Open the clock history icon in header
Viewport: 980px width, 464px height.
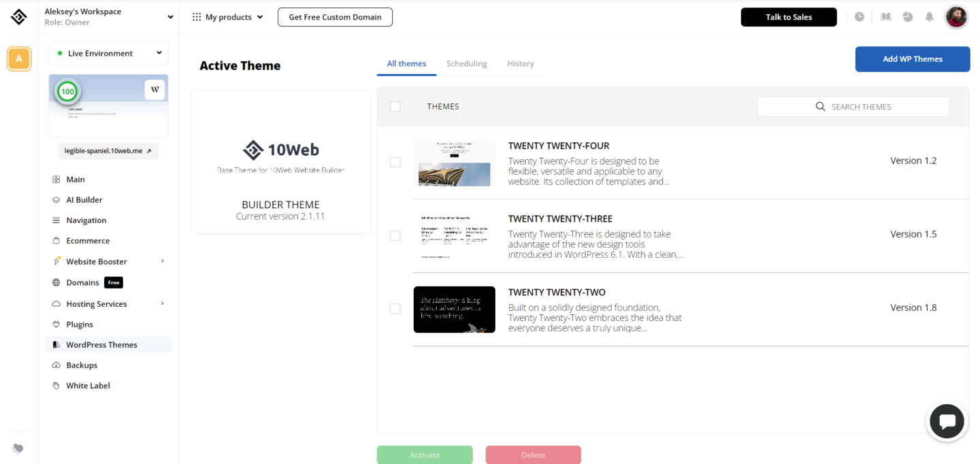[x=860, y=17]
